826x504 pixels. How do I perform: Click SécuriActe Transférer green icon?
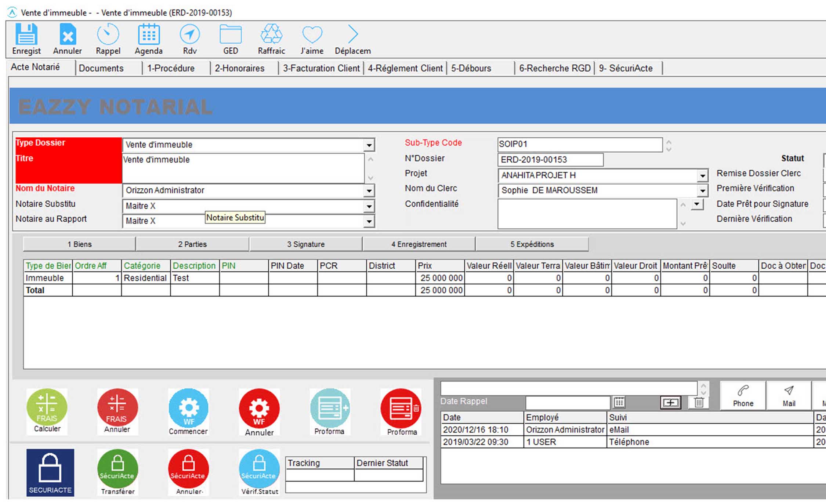[117, 472]
